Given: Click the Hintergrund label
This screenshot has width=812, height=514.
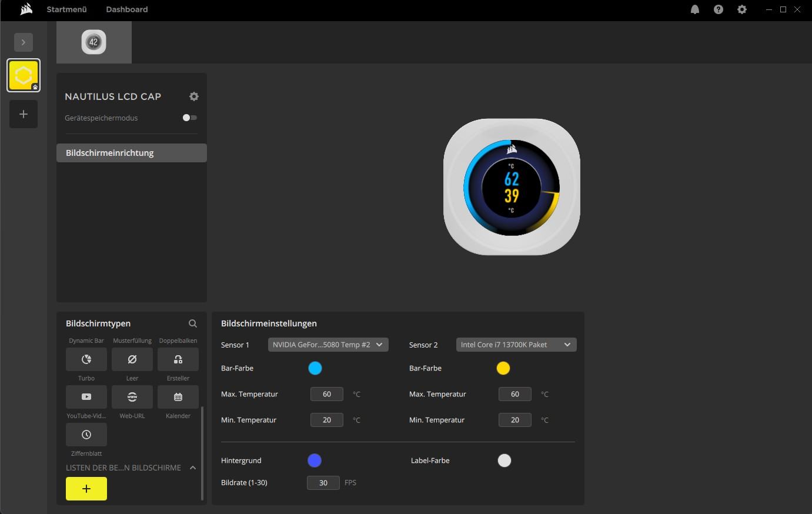Looking at the screenshot, I should (241, 460).
